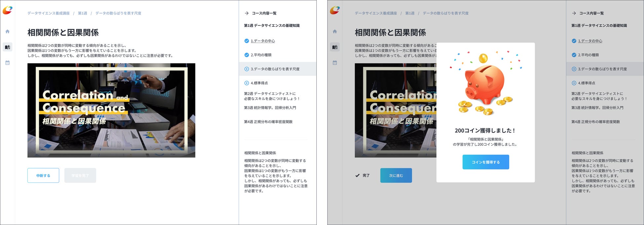Click play icon of 3.データの散らばりを表す尺度 in right screen
This screenshot has width=644, height=225.
(574, 69)
